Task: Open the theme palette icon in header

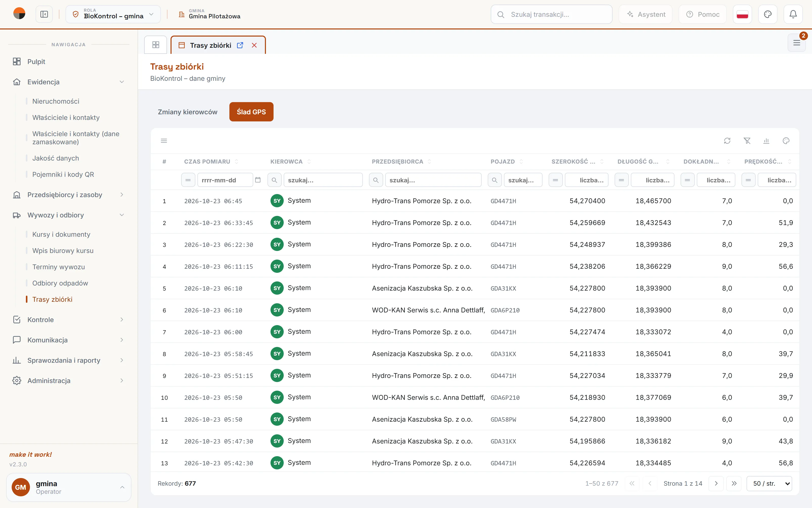Action: [768, 14]
